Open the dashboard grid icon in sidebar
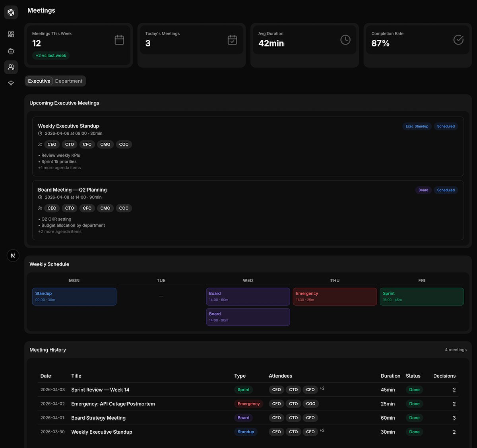The image size is (477, 448). click(11, 35)
